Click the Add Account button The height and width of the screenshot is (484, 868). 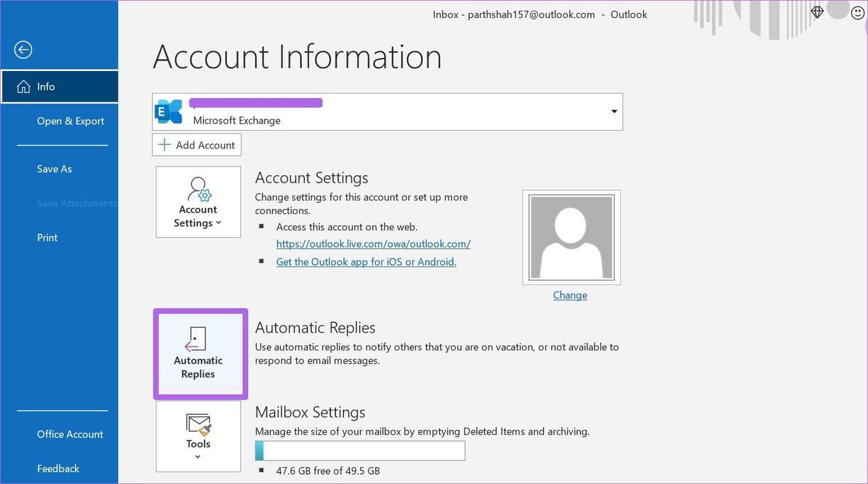click(x=196, y=145)
